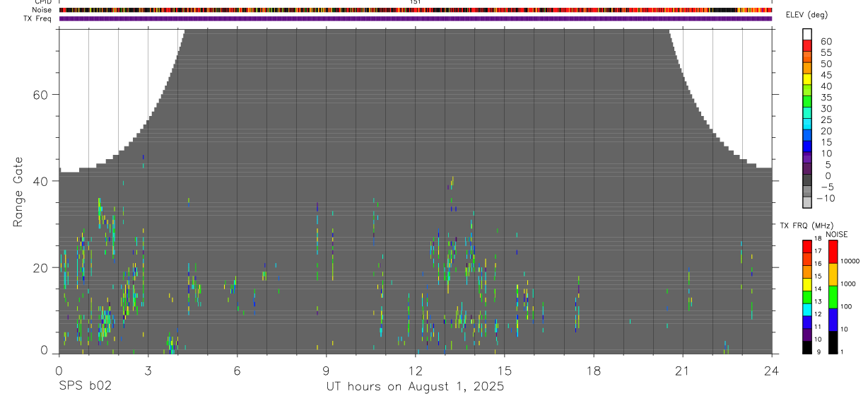Click the red top swatch of TX FRQ bar
Screen dimensions: 868x401
tap(807, 247)
